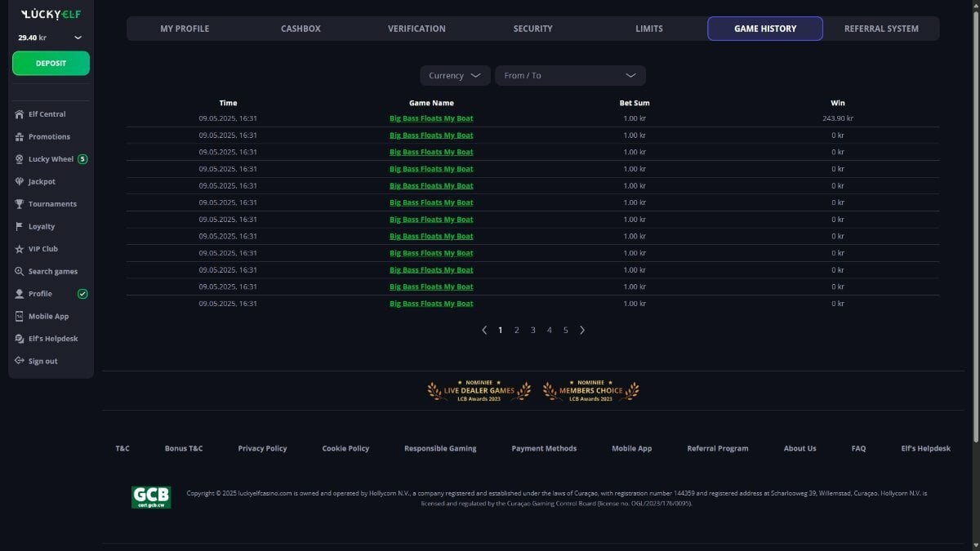
Task: Open the VIP Club star icon
Action: click(20, 249)
